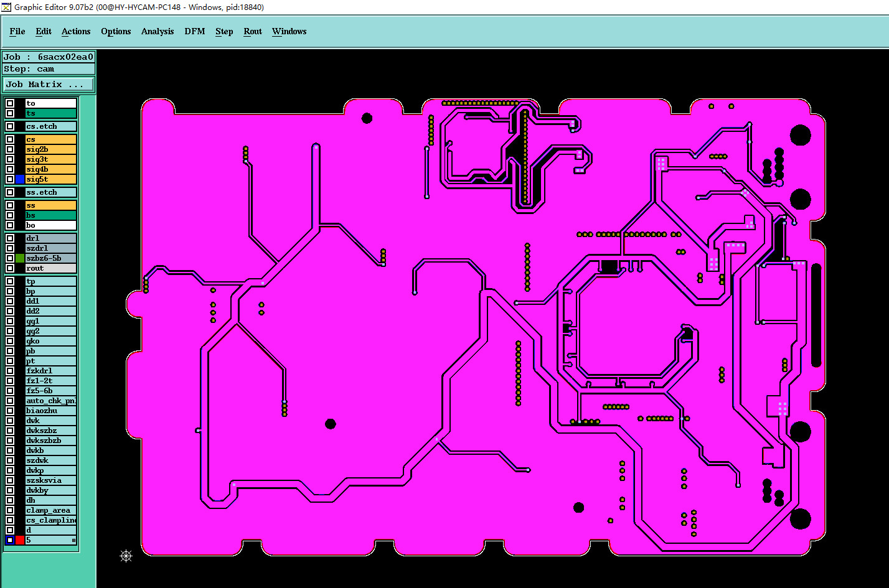Open the File menu
Image resolution: width=889 pixels, height=588 pixels.
(x=17, y=31)
